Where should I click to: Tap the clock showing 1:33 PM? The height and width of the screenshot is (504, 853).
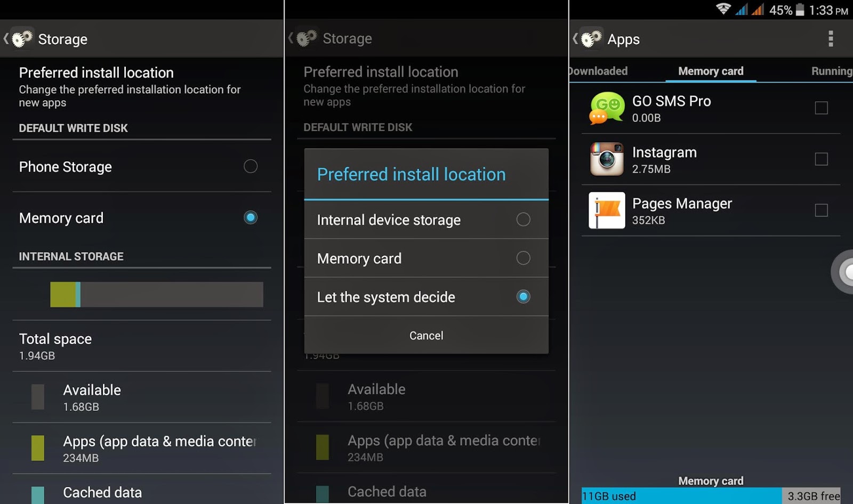(828, 10)
